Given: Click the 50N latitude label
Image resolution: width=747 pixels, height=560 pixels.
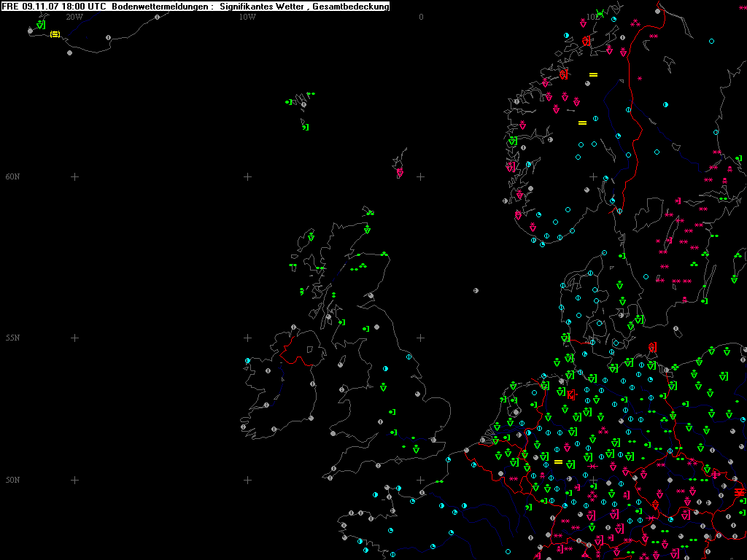Looking at the screenshot, I should tap(12, 480).
